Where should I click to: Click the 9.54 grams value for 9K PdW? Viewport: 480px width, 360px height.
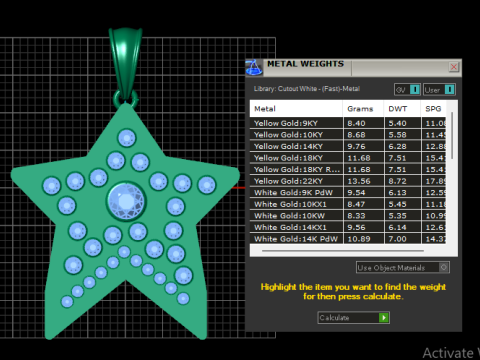pyautogui.click(x=356, y=193)
